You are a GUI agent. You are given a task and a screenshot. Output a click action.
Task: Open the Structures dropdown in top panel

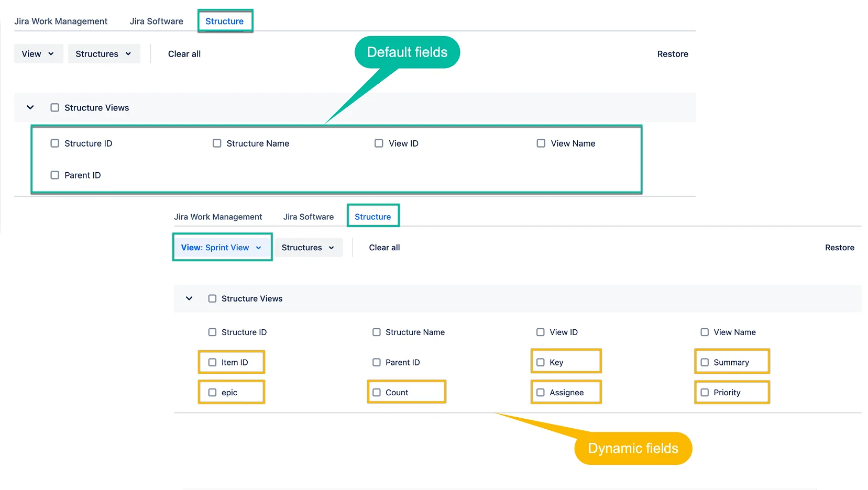(x=104, y=54)
